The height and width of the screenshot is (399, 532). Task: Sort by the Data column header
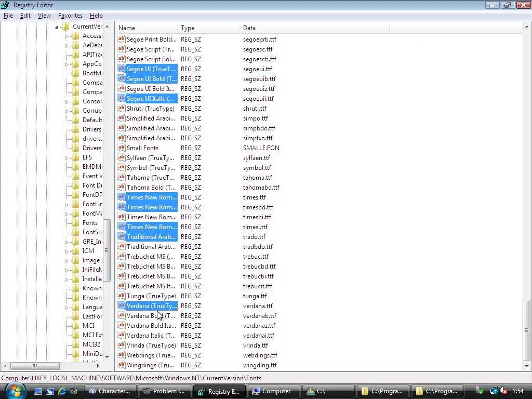[x=314, y=28]
